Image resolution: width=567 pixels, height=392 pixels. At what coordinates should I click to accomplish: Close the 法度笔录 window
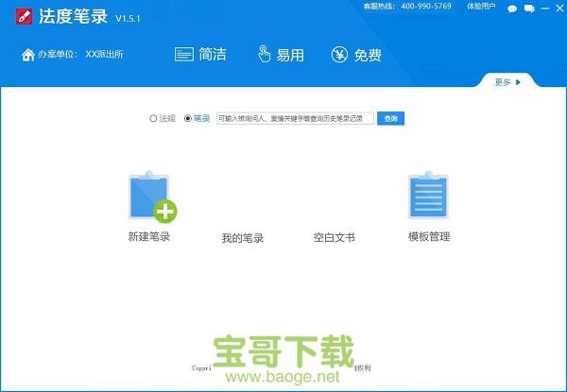pos(559,8)
